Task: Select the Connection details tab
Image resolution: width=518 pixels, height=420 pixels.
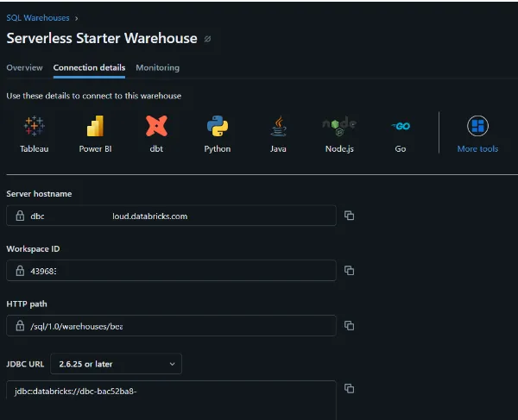Action: click(x=89, y=67)
